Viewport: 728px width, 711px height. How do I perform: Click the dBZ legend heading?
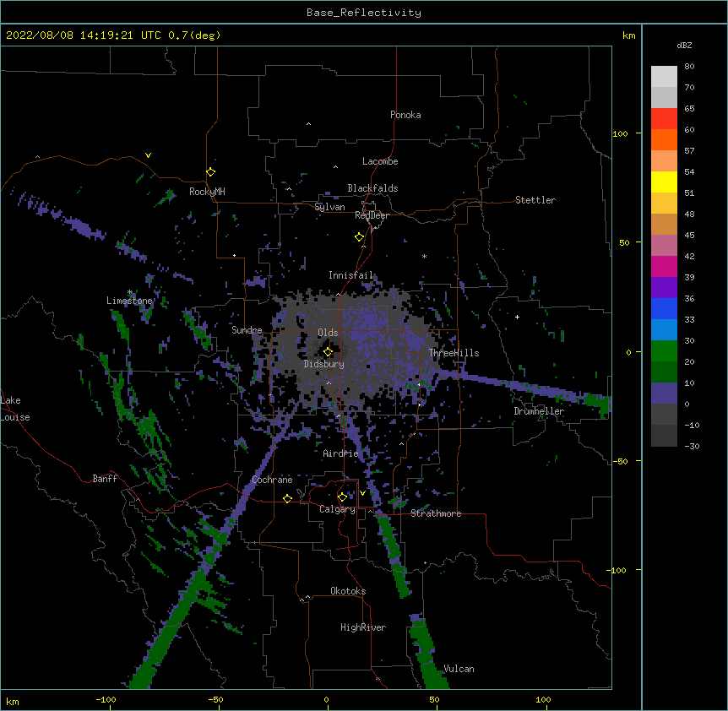(684, 46)
